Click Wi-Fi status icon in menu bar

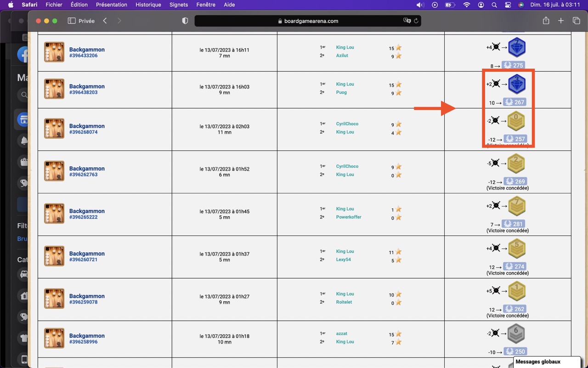[467, 5]
